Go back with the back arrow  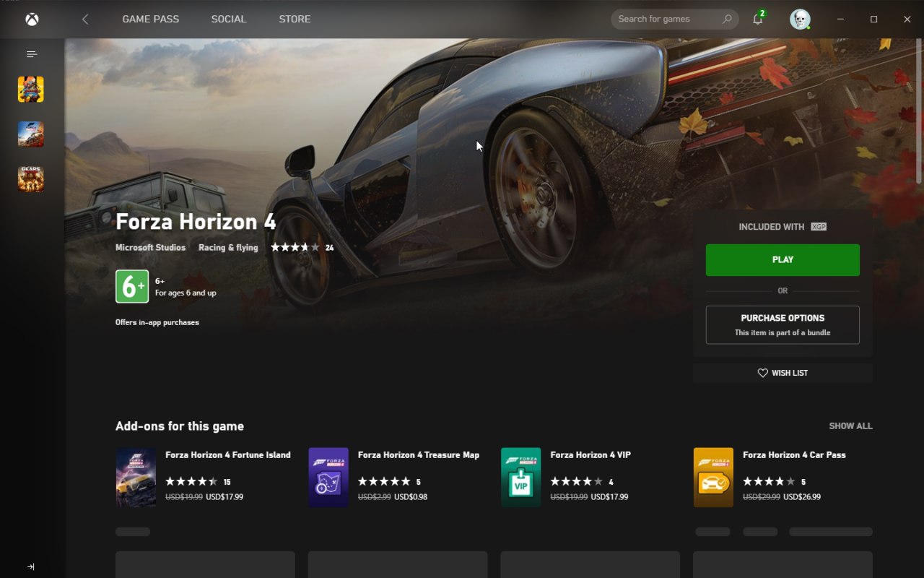(85, 20)
